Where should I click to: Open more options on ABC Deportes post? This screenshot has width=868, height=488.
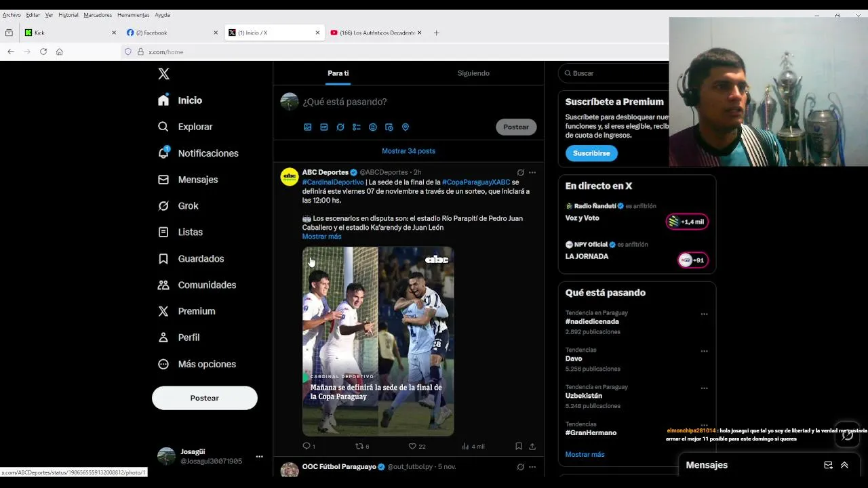click(532, 172)
